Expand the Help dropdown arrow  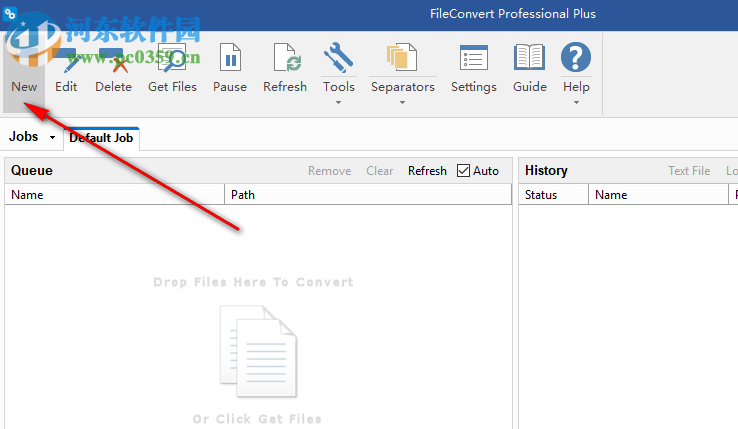576,102
